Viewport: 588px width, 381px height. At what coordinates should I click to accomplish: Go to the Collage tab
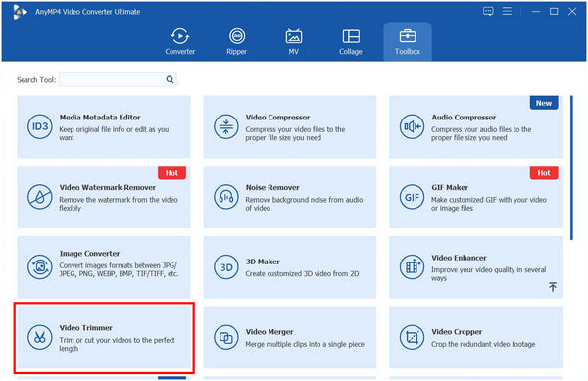pyautogui.click(x=351, y=42)
